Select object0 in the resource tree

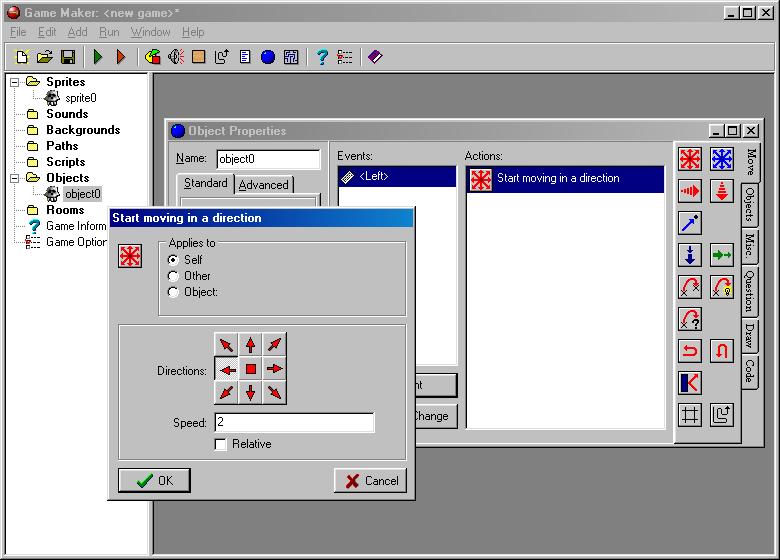click(x=82, y=194)
